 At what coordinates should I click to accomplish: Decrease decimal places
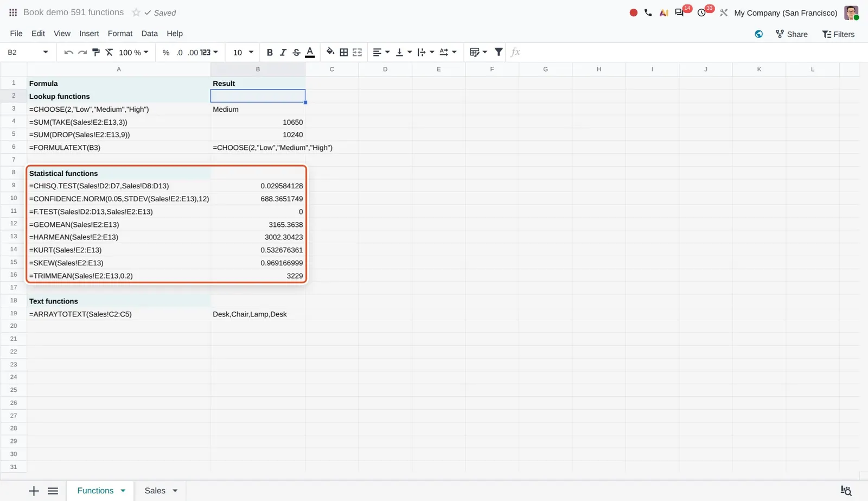pyautogui.click(x=180, y=53)
